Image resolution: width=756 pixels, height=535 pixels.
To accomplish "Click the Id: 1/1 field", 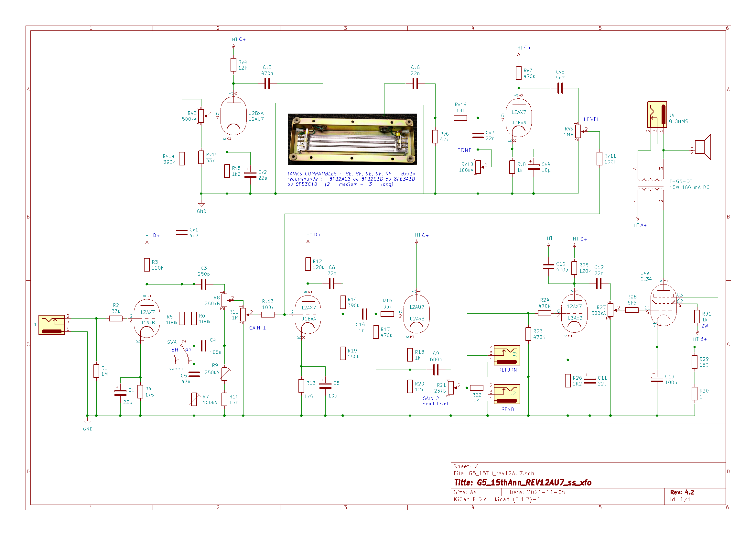I will click(x=681, y=500).
